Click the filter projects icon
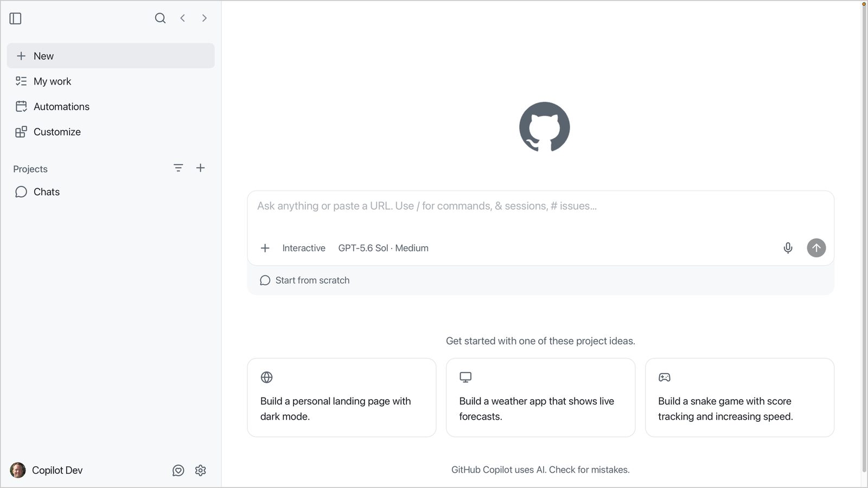Screen dimensions: 868x488 [x=178, y=168]
